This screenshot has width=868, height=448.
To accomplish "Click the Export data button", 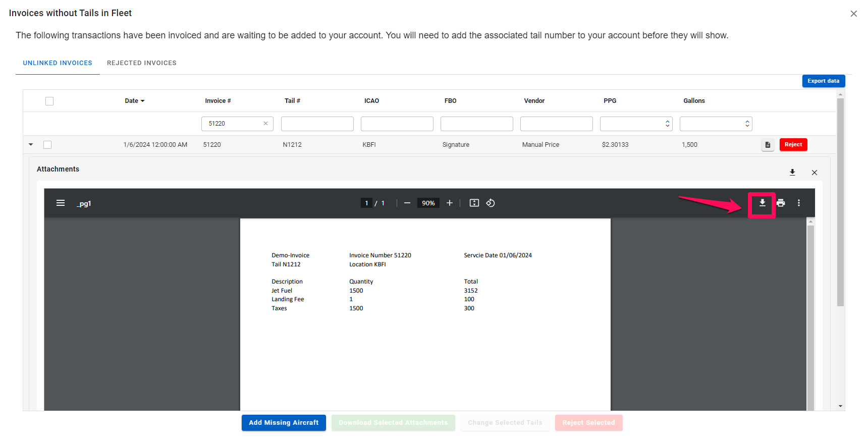I will (x=824, y=81).
